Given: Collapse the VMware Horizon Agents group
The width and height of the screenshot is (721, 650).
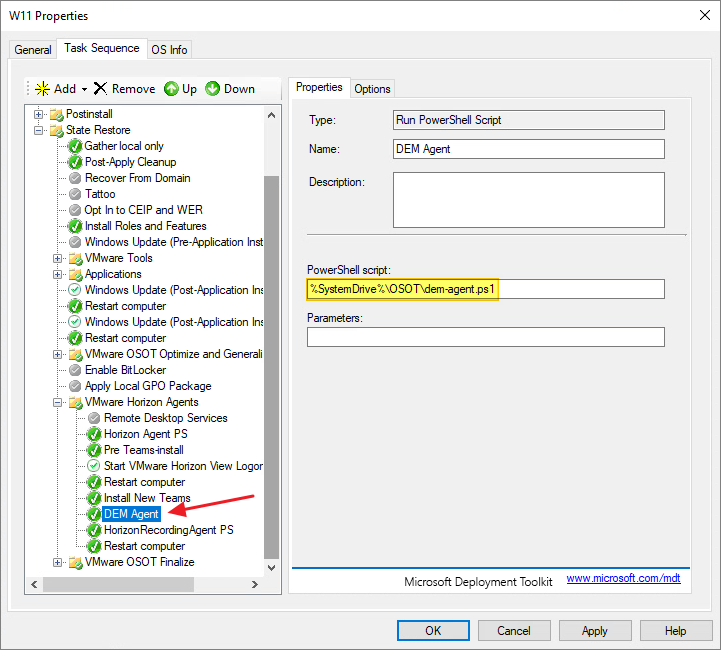Looking at the screenshot, I should pyautogui.click(x=39, y=402).
